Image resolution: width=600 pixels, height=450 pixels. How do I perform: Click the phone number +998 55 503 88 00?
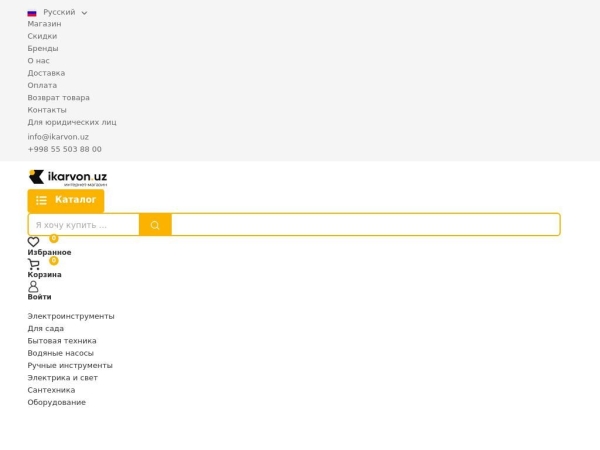pyautogui.click(x=64, y=149)
